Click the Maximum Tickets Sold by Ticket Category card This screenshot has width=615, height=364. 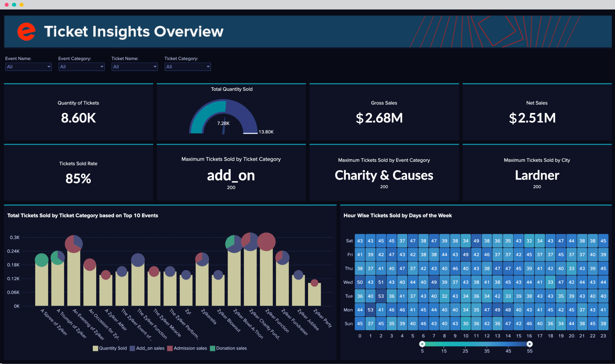coord(232,173)
